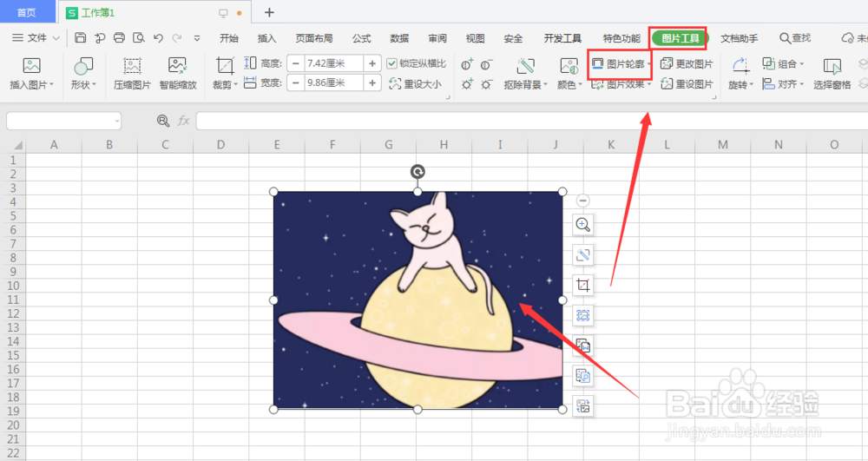This screenshot has height=461, width=868.
Task: Click background-removal icon in picture side toolbar
Action: [582, 254]
